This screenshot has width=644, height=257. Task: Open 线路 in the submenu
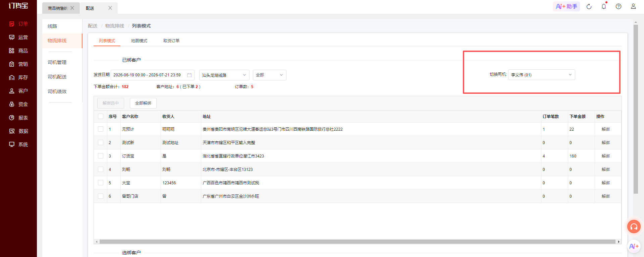pyautogui.click(x=62, y=26)
